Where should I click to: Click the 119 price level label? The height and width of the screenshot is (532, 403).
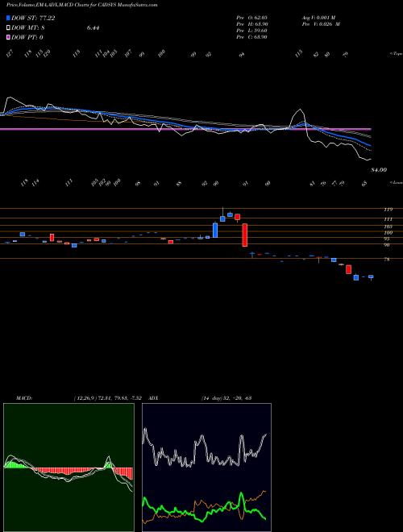tap(388, 210)
